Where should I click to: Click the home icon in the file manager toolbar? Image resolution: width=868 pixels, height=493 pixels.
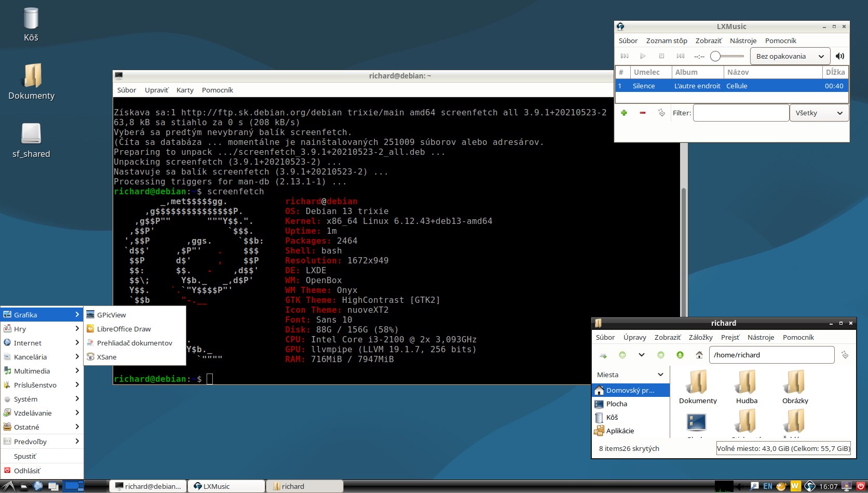pos(698,355)
